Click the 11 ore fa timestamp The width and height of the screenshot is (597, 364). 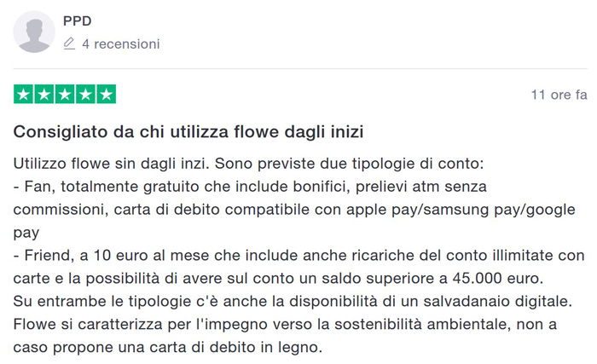[559, 95]
